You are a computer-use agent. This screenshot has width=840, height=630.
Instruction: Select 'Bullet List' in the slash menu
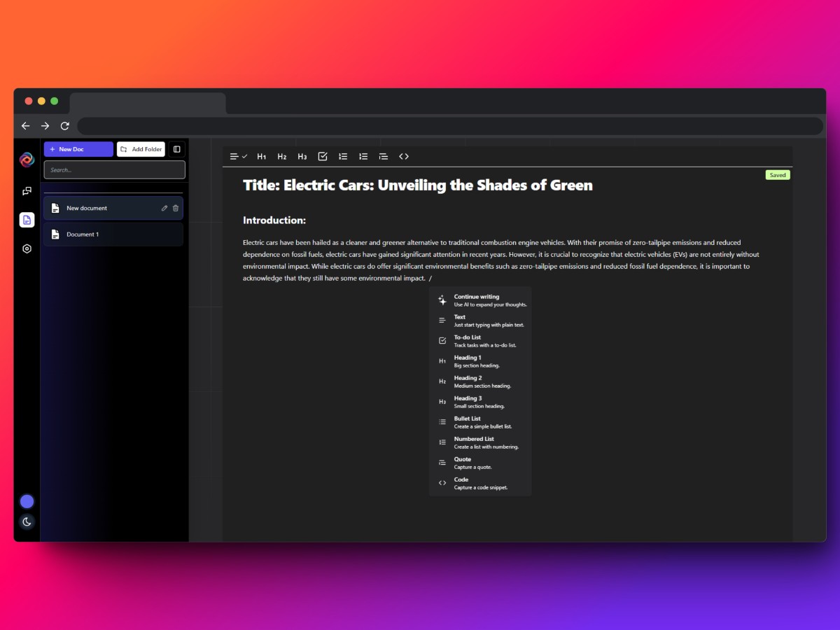[x=480, y=422]
